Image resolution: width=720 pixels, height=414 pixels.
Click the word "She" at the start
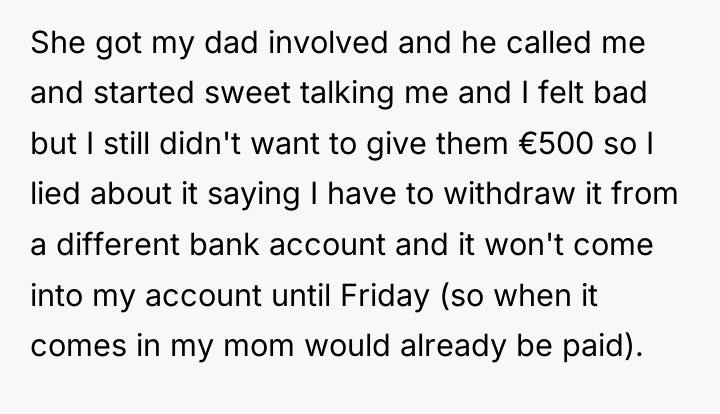(58, 43)
